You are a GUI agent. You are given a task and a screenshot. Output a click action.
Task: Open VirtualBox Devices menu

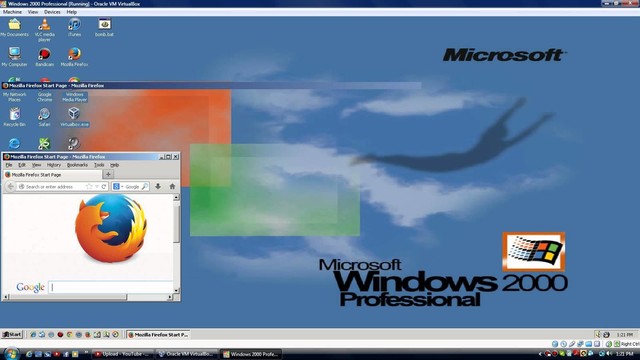pos(52,12)
